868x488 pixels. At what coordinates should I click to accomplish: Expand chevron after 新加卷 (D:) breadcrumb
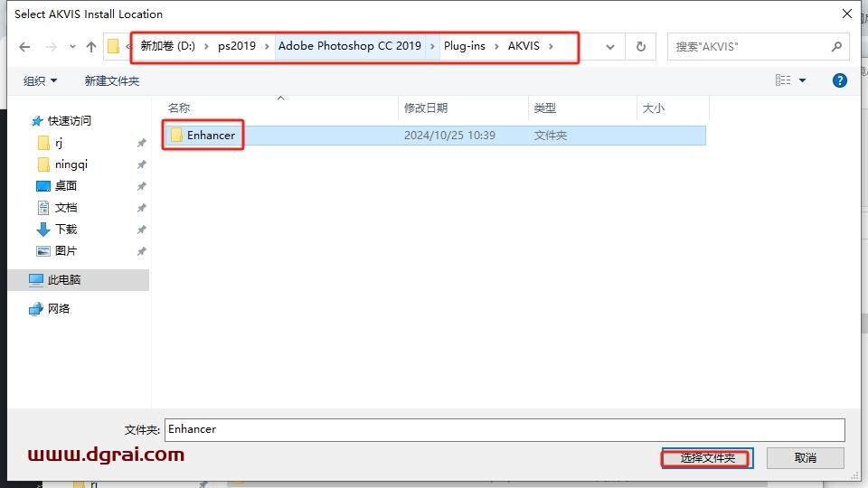pos(206,46)
